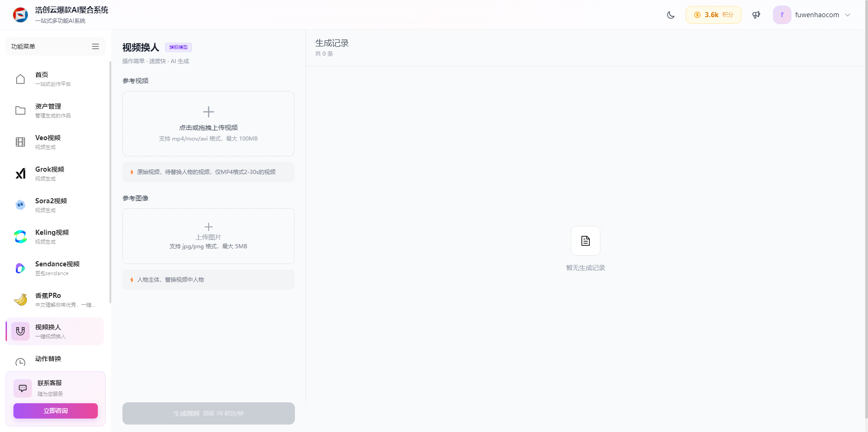
Task: Click the 香蕉PRo banana icon
Action: [20, 300]
